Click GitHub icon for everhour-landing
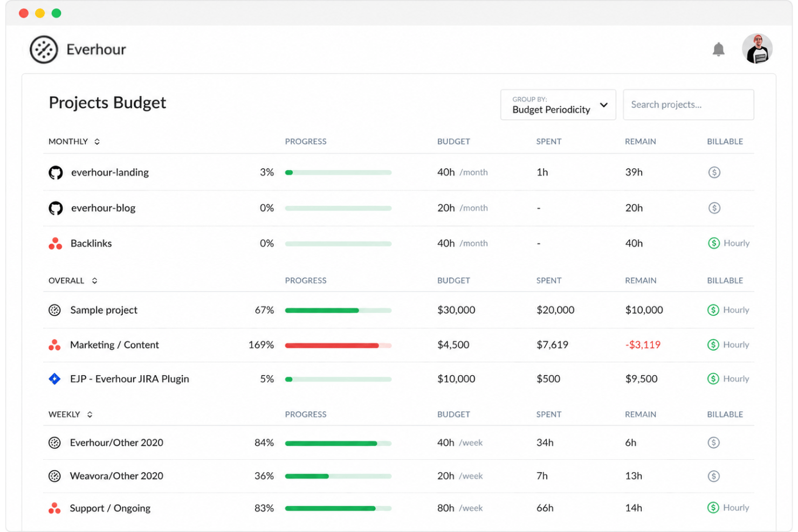Viewport: 798px width, 532px height. [x=56, y=172]
